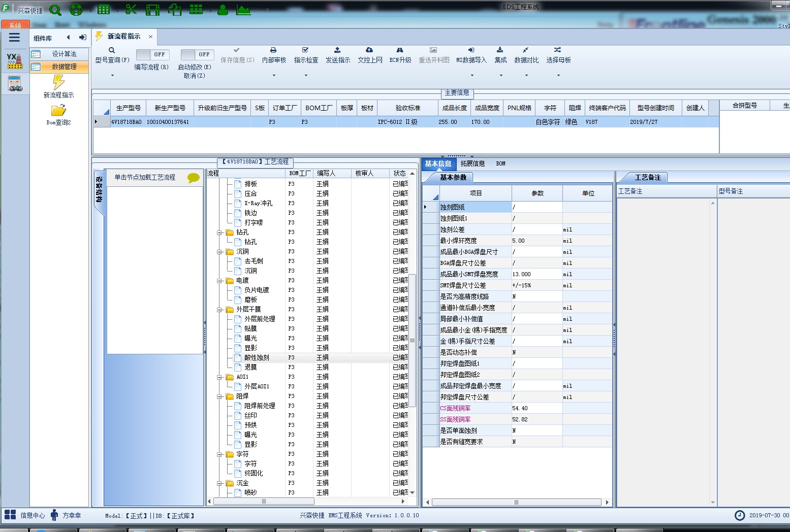
Task: Collapse 组件库 panel with the left arrow
Action: point(68,37)
